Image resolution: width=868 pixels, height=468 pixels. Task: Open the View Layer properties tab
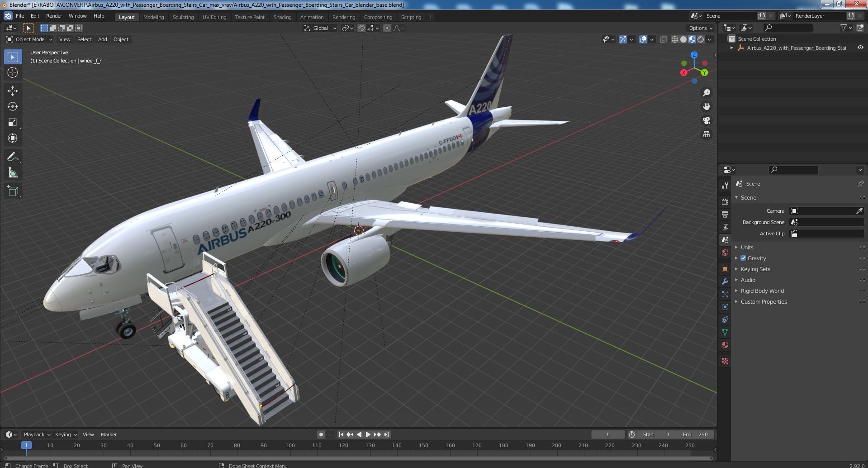coord(725,227)
